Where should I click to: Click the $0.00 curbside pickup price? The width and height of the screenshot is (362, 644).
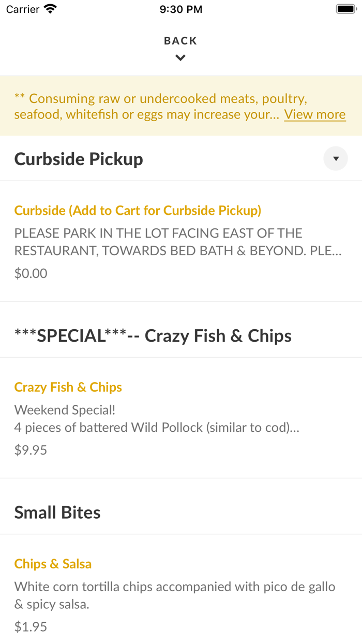click(x=31, y=273)
